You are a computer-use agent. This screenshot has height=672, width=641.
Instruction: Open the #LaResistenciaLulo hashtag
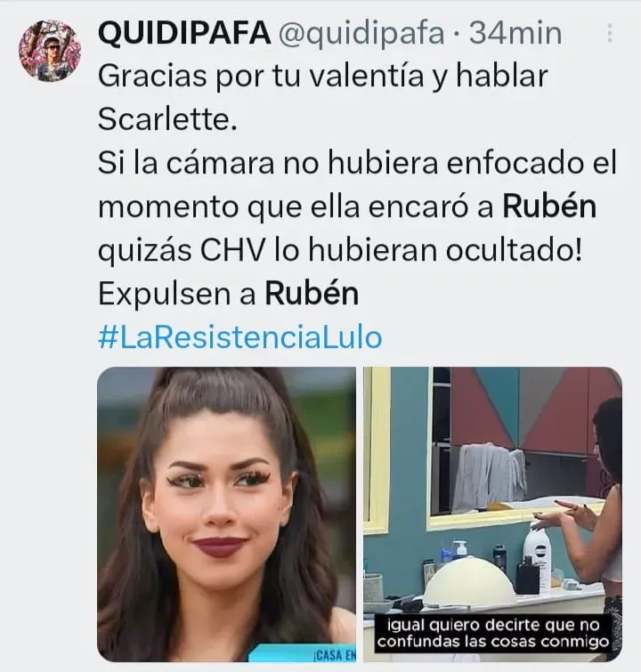tap(240, 337)
